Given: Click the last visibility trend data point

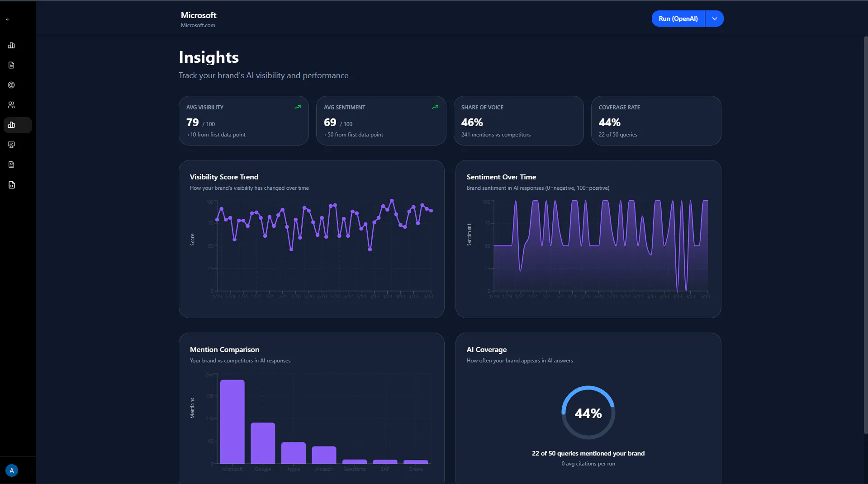Looking at the screenshot, I should click(431, 211).
